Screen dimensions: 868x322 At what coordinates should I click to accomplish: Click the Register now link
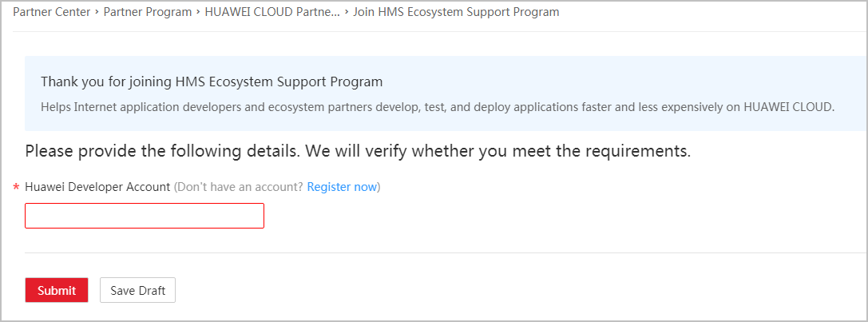pyautogui.click(x=342, y=187)
